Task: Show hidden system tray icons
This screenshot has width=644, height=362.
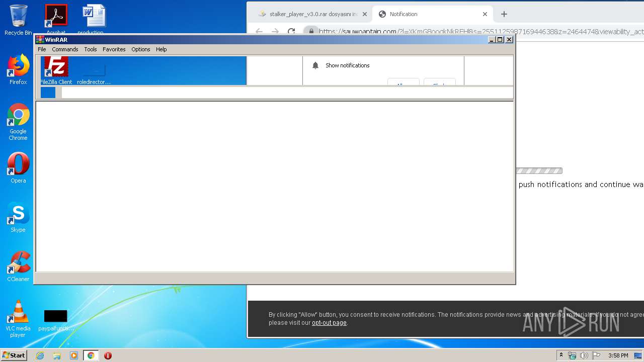Action: click(561, 355)
